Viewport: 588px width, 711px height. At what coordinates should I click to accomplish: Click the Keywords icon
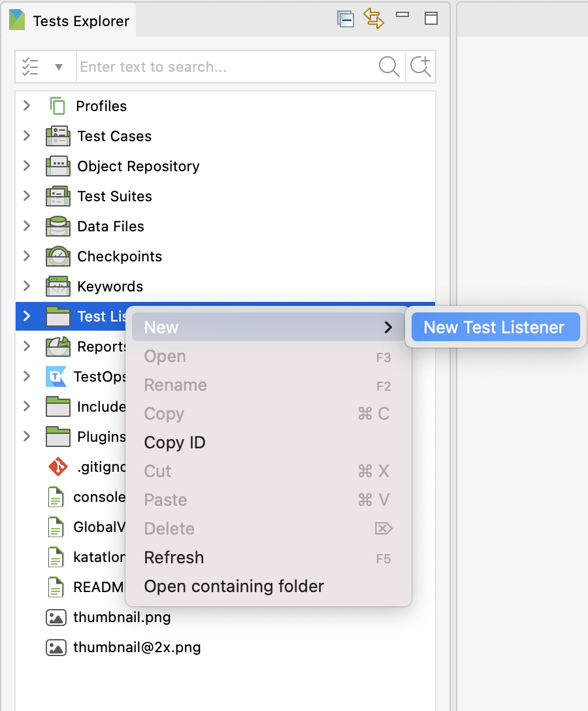(x=57, y=286)
